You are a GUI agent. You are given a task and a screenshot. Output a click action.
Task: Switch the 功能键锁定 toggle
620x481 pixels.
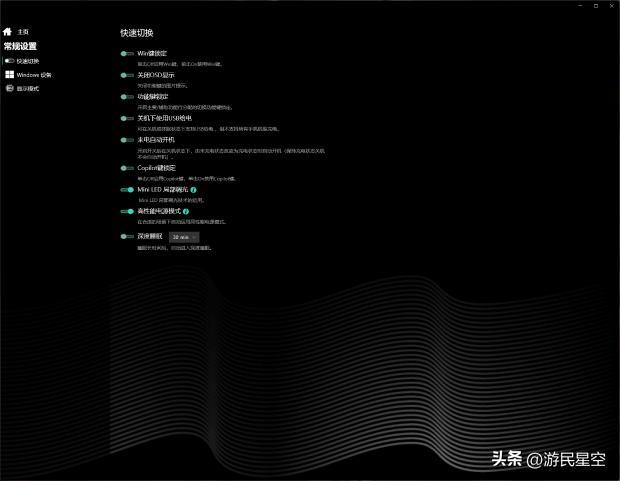[127, 97]
